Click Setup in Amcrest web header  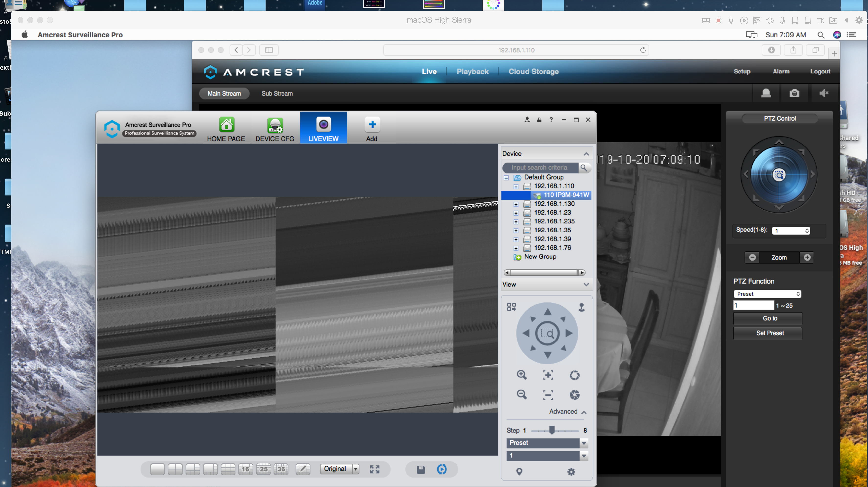[x=742, y=72]
